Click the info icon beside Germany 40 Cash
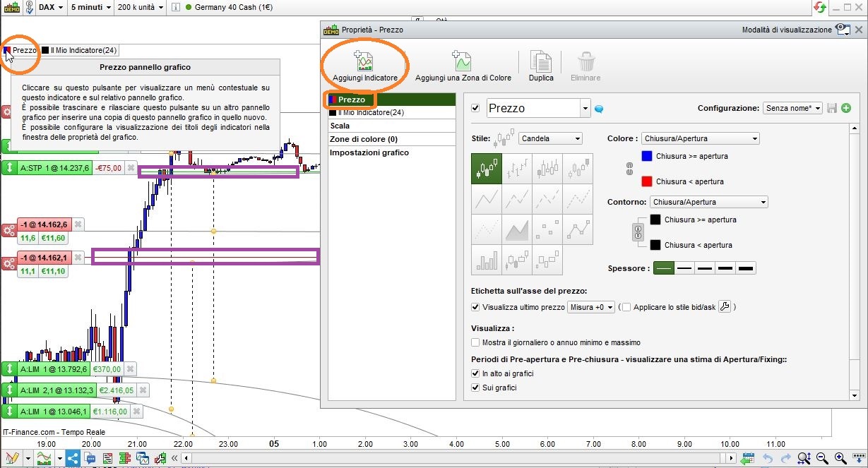Screen dimensions: 868x468 click(x=176, y=8)
